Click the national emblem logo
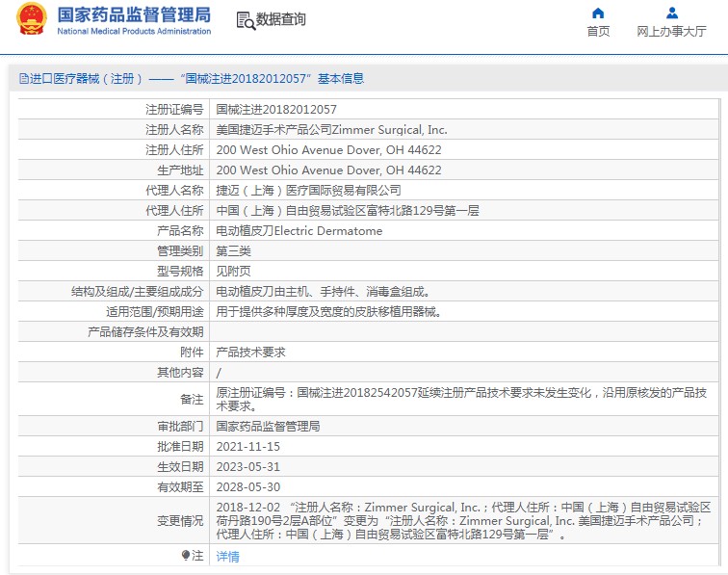The width and height of the screenshot is (728, 575). [31, 20]
